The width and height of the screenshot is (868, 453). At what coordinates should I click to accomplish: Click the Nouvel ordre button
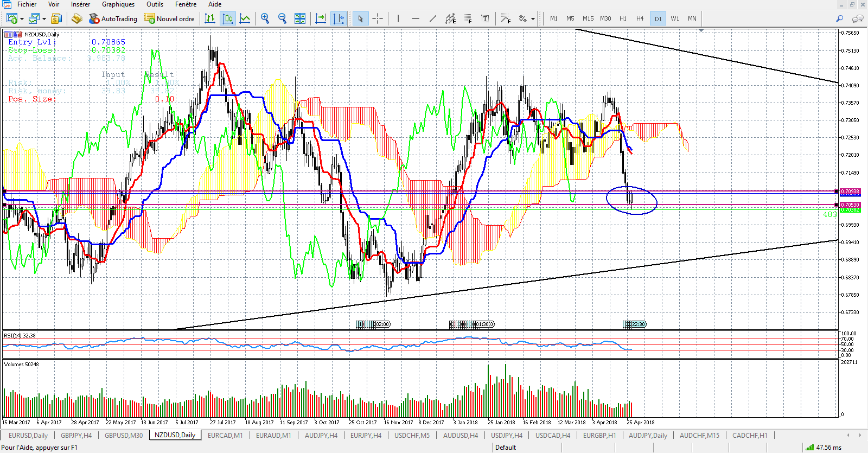pos(169,18)
